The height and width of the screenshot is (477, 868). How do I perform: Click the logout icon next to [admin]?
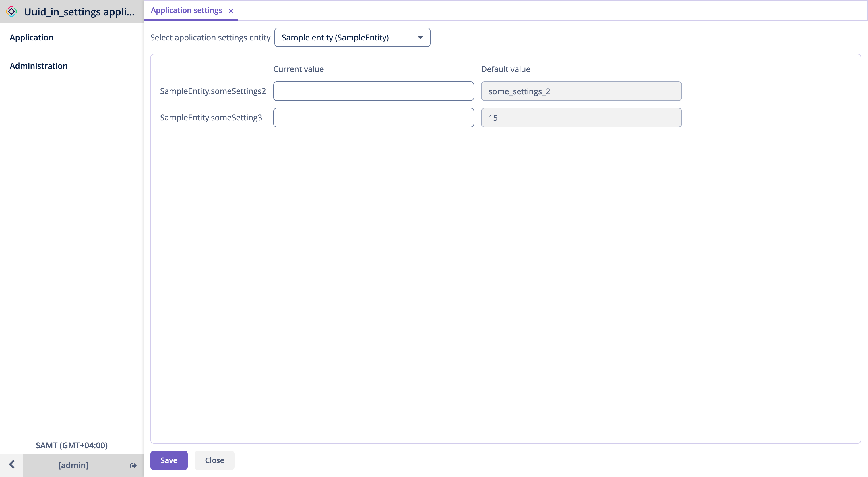(133, 465)
